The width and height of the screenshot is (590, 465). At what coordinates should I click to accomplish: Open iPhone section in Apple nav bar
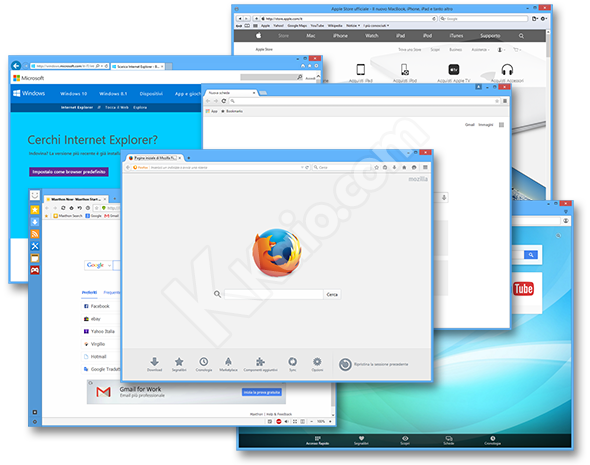click(x=340, y=36)
